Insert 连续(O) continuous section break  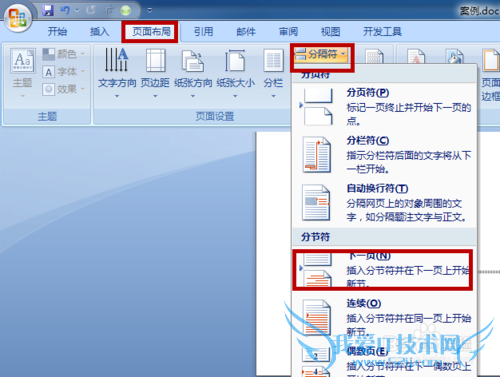pyautogui.click(x=384, y=318)
